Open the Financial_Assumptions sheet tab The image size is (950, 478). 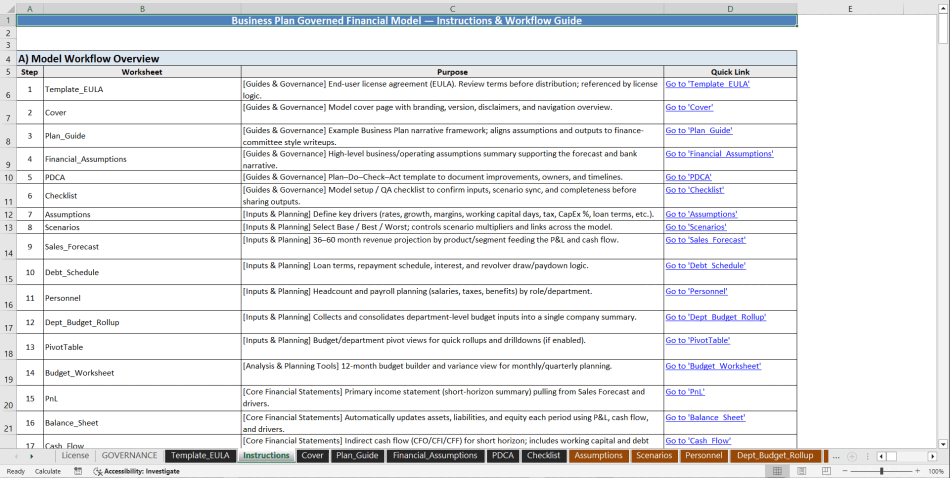tap(435, 456)
